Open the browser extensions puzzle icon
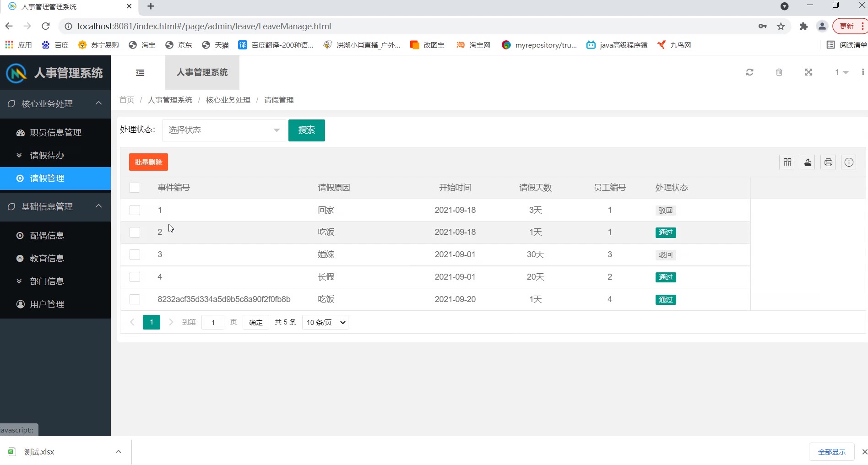 pos(803,26)
